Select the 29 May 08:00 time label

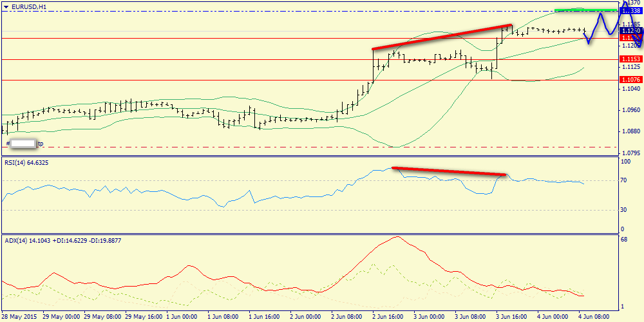(102, 317)
